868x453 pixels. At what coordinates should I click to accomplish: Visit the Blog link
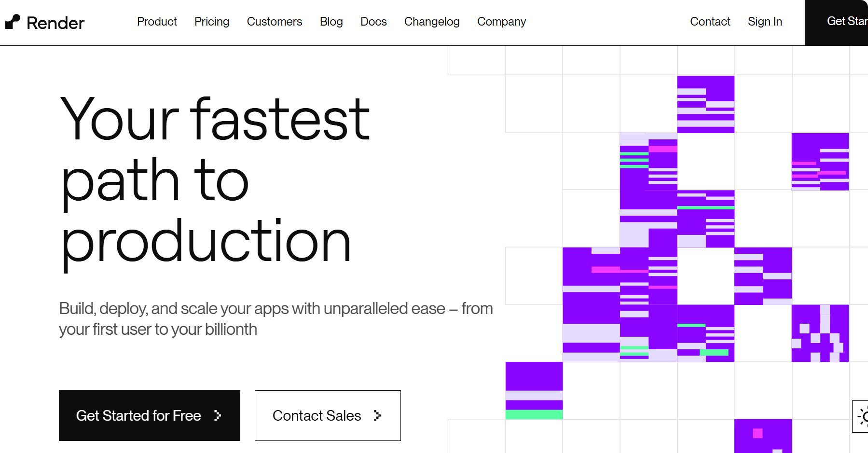[x=331, y=22]
